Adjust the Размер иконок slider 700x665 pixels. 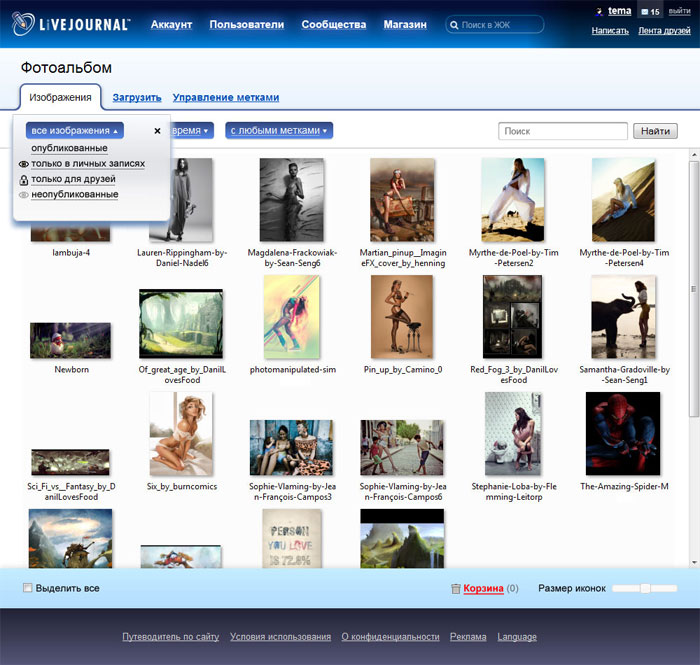pos(646,588)
